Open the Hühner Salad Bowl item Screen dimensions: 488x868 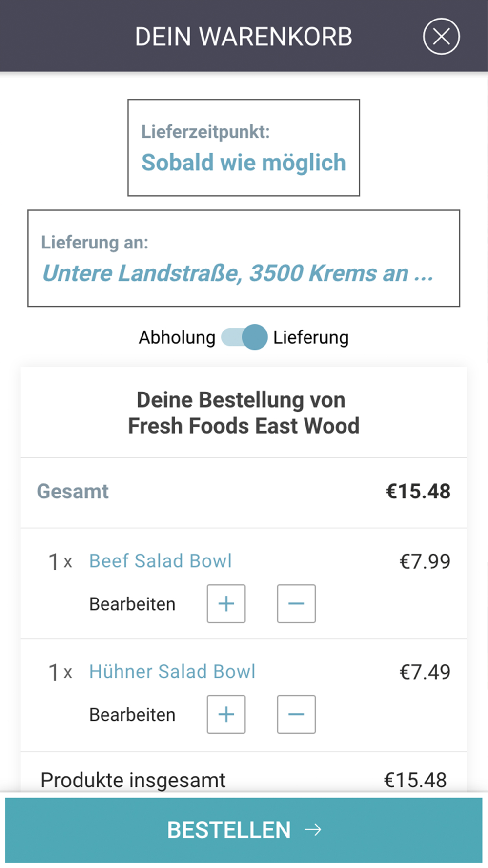point(172,672)
